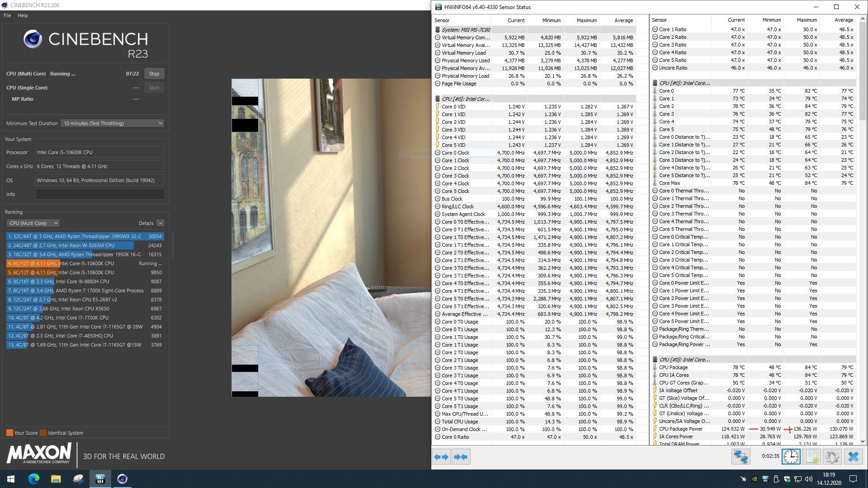This screenshot has height=488, width=868.
Task: Click the CPU Package Power sensor icon
Action: point(655,429)
